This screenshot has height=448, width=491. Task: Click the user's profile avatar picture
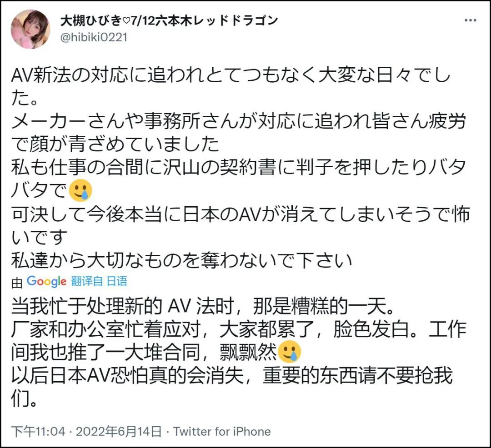pyautogui.click(x=31, y=29)
